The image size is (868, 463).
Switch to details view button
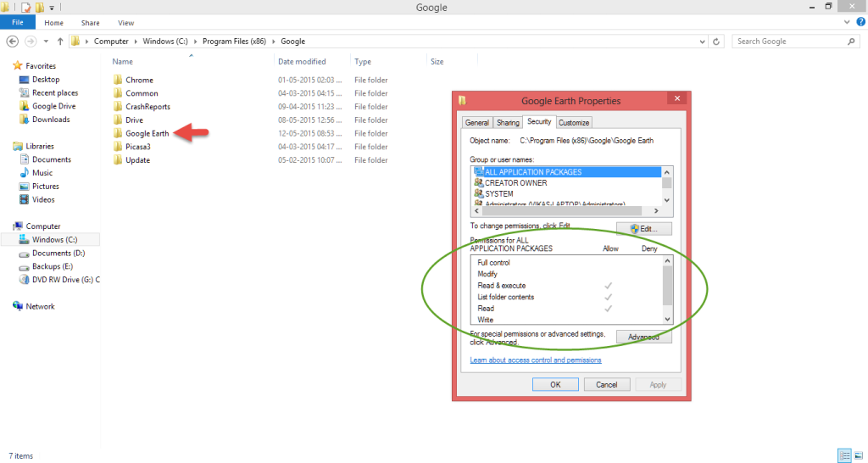click(x=845, y=455)
